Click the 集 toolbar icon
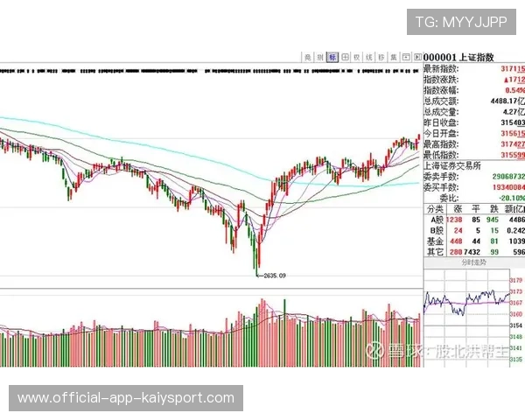The image size is (525, 420). coord(394,56)
